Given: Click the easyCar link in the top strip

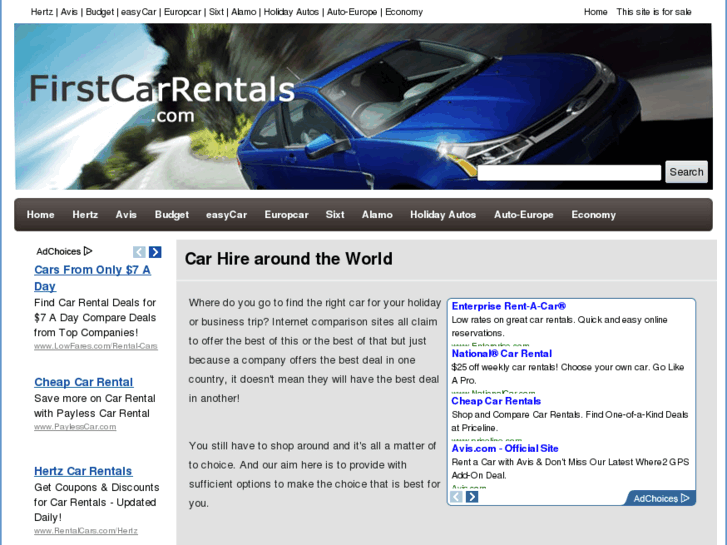Looking at the screenshot, I should click(139, 12).
